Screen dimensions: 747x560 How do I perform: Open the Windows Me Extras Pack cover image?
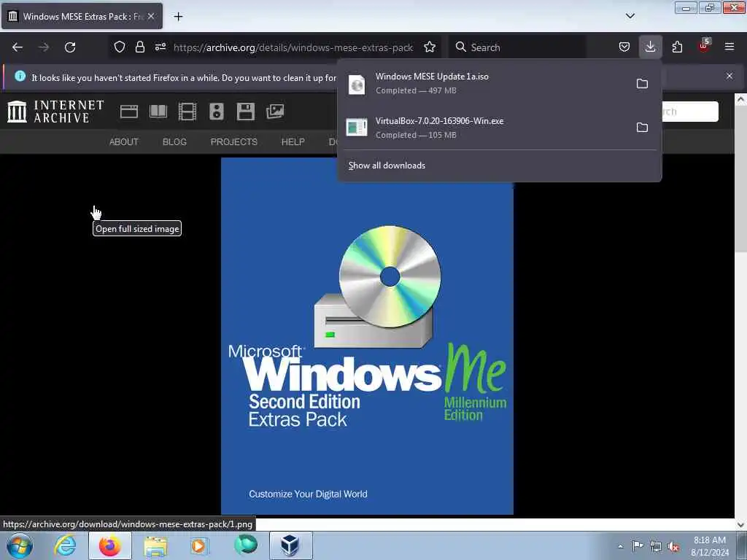tap(368, 336)
